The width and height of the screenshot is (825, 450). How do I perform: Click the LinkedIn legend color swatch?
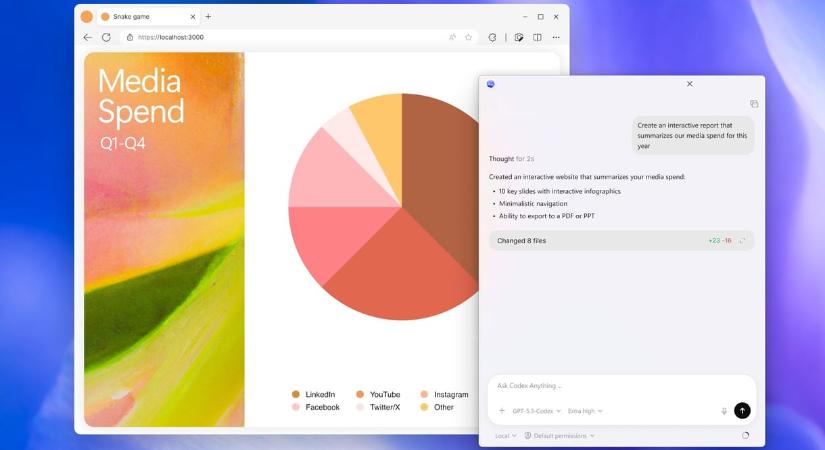[x=295, y=395]
